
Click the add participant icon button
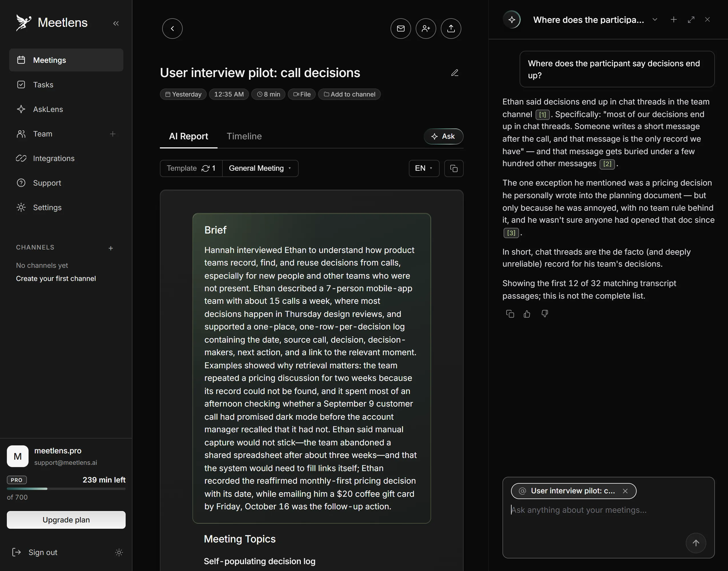(x=426, y=29)
